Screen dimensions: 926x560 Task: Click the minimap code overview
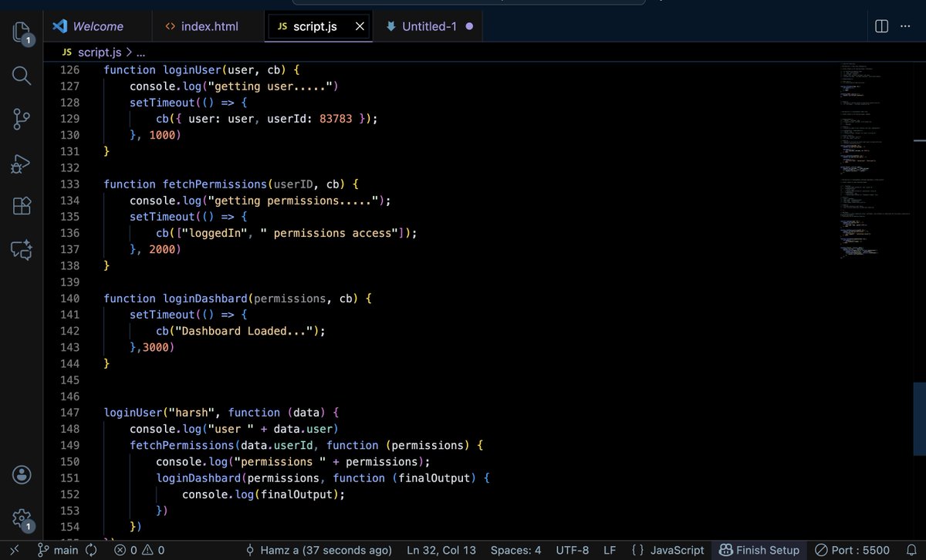pyautogui.click(x=876, y=162)
